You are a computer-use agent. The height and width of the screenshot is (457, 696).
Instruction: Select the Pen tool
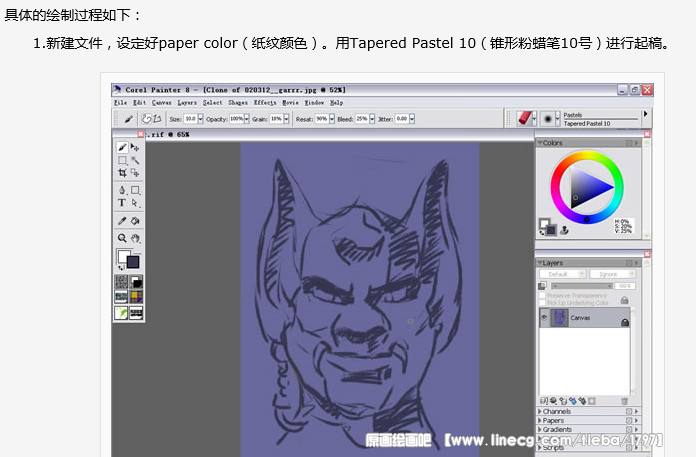[123, 190]
